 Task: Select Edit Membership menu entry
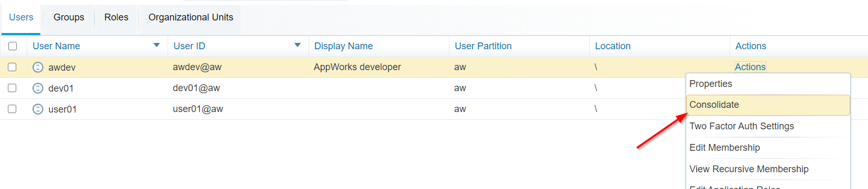(768, 148)
